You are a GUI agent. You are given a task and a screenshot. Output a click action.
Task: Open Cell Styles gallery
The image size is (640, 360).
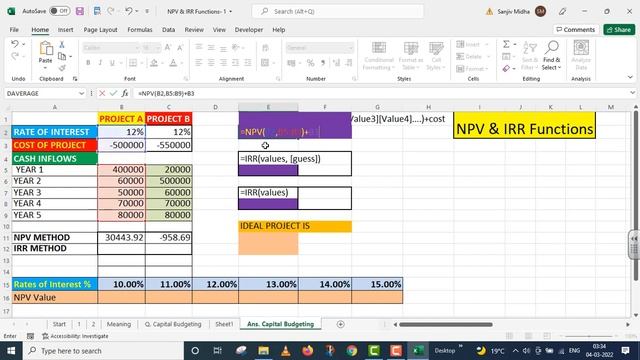(x=436, y=56)
